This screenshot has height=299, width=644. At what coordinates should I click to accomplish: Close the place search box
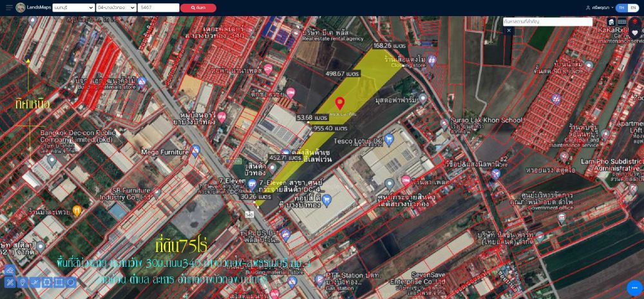[509, 30]
